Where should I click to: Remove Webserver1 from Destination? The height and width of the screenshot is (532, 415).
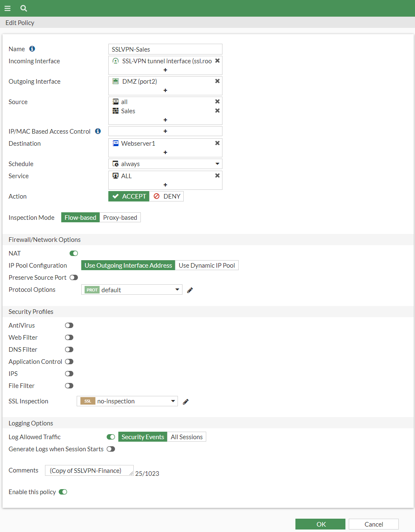coord(217,143)
